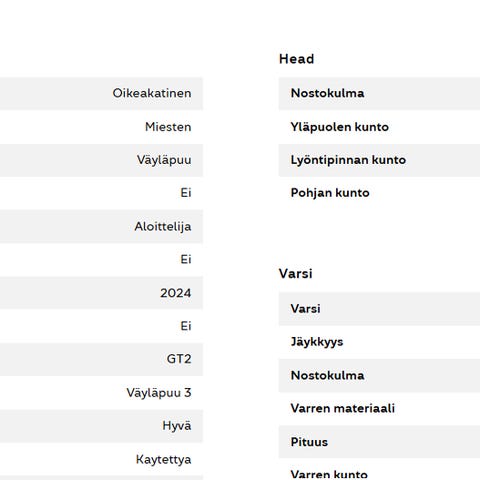Click the Pohjan kunto label
Viewport: 480px width, 480px height.
330,193
